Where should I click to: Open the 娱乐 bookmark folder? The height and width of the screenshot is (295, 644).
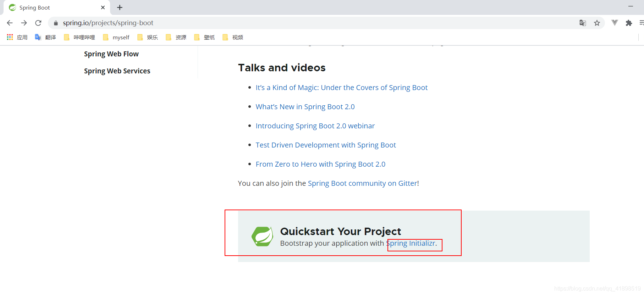(148, 37)
